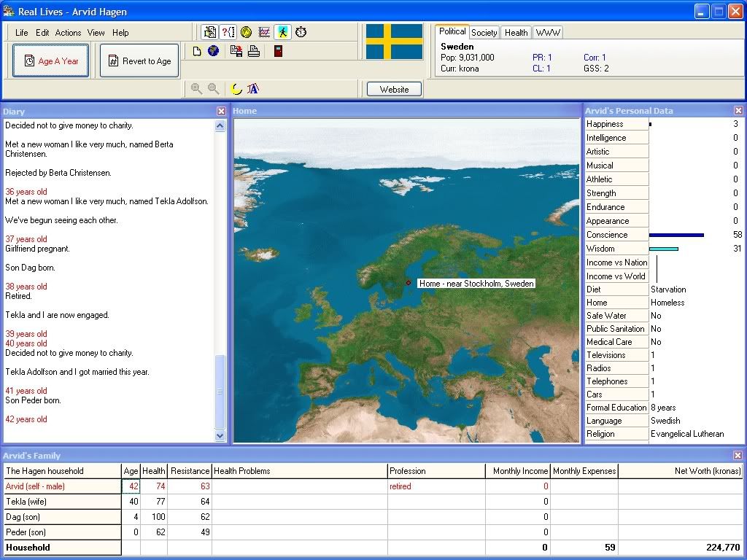
Task: Click the household net worth '224,770' value
Action: [x=723, y=548]
